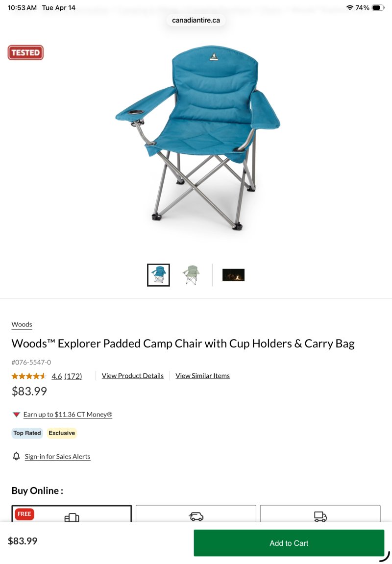Tap the sales alert bell icon
392x564 pixels.
coord(16,456)
